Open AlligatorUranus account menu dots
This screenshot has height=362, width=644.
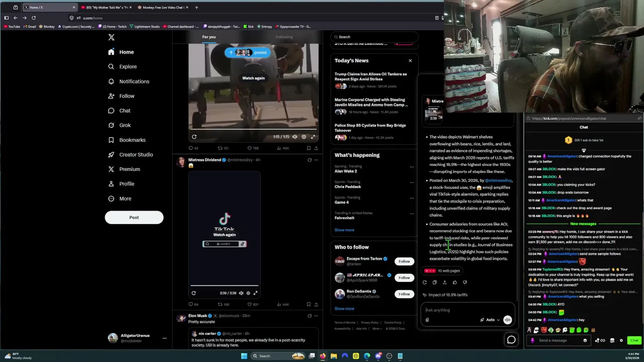coord(164,338)
